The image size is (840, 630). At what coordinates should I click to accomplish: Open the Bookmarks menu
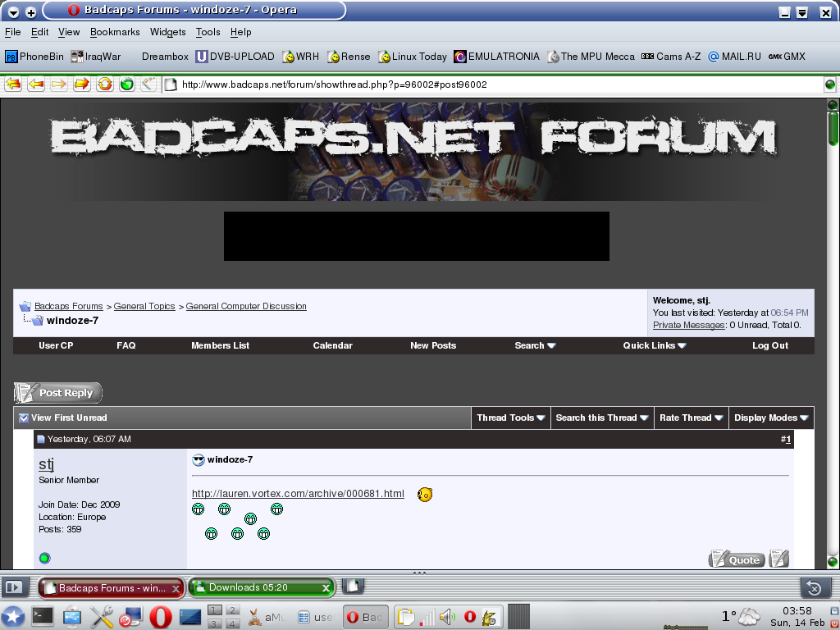115,32
